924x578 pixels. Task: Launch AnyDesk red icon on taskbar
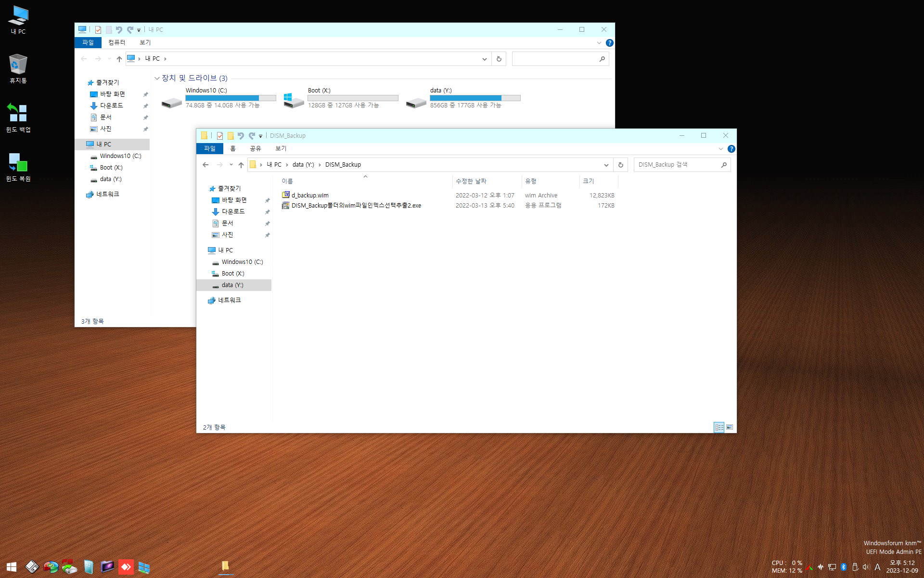(126, 567)
